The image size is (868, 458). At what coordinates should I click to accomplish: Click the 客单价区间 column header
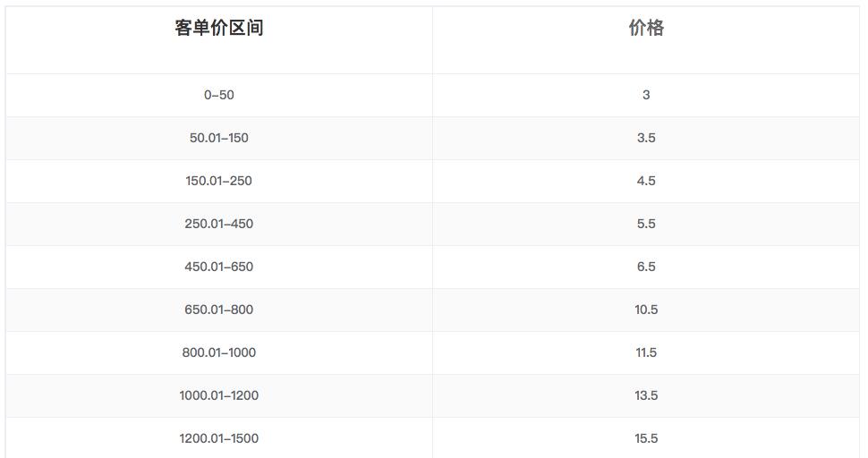[219, 28]
